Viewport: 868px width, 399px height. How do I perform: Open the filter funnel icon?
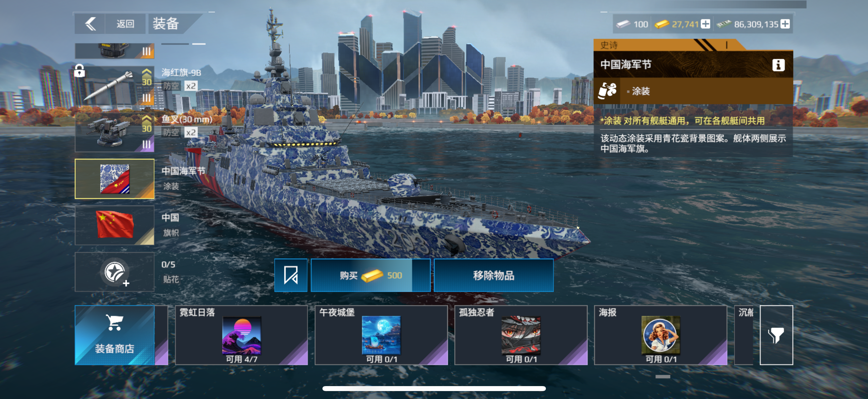tap(776, 335)
